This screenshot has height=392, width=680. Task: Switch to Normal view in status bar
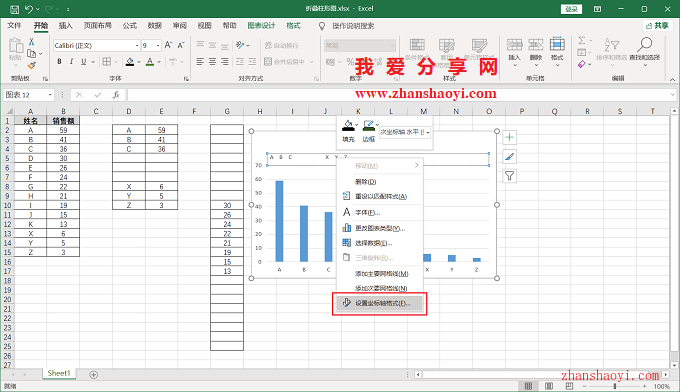pos(528,386)
